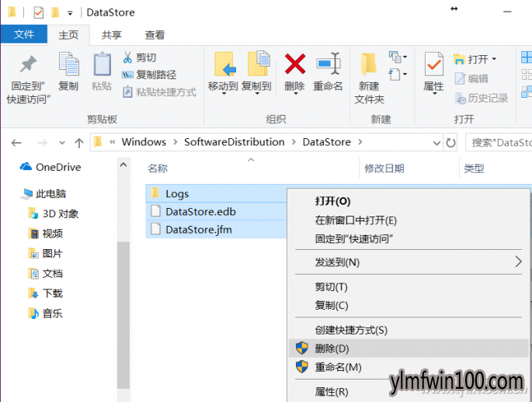The width and height of the screenshot is (532, 402).
Task: Open the Move to (移动到) ribbon button
Action: (x=223, y=72)
